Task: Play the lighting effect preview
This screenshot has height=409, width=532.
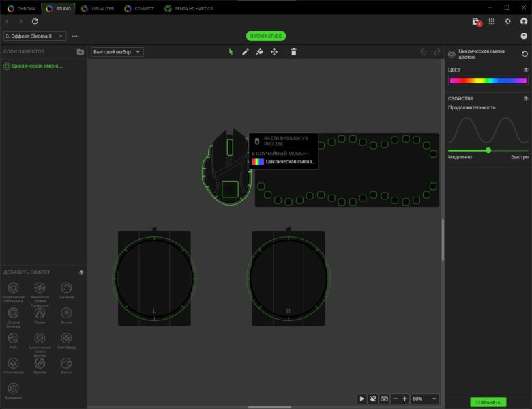Action: tap(361, 399)
